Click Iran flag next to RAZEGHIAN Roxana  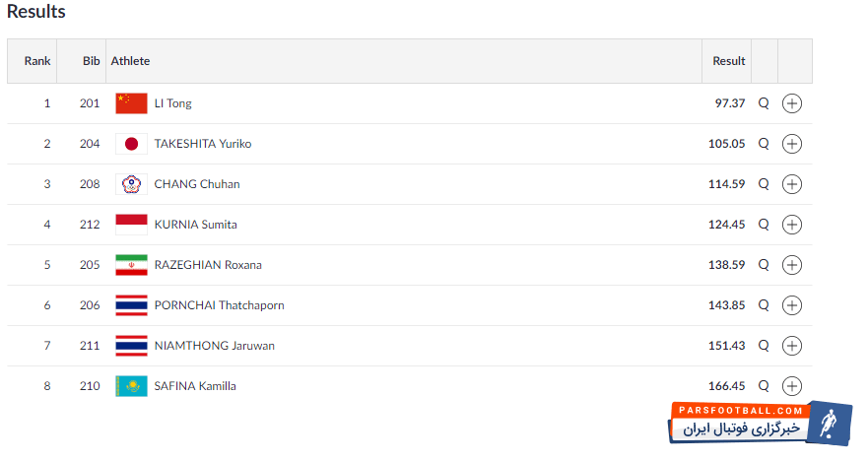pyautogui.click(x=131, y=265)
